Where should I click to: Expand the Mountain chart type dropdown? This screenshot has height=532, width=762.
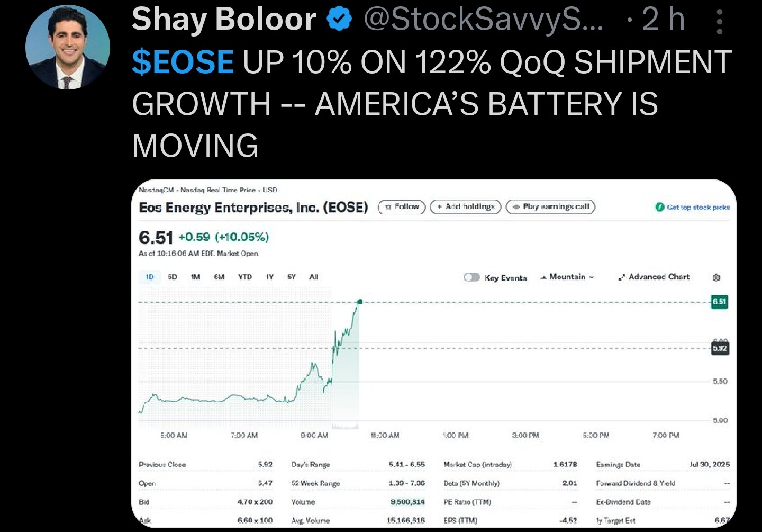[x=592, y=277]
